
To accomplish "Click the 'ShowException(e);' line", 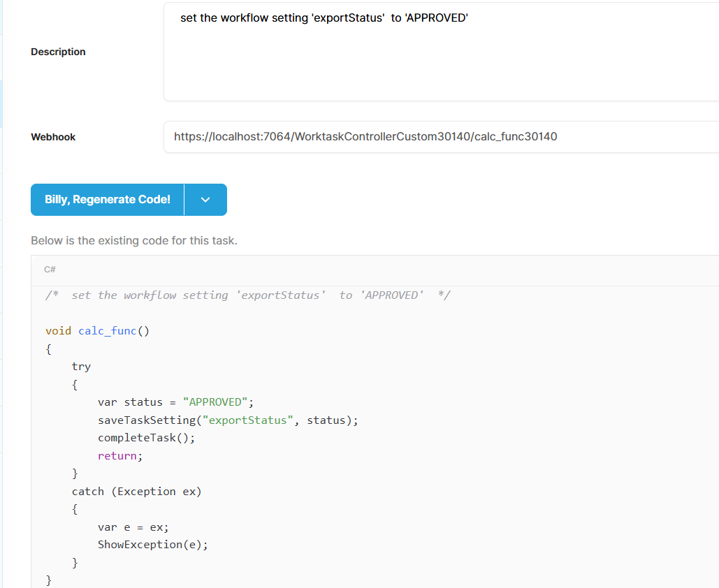I will click(153, 545).
